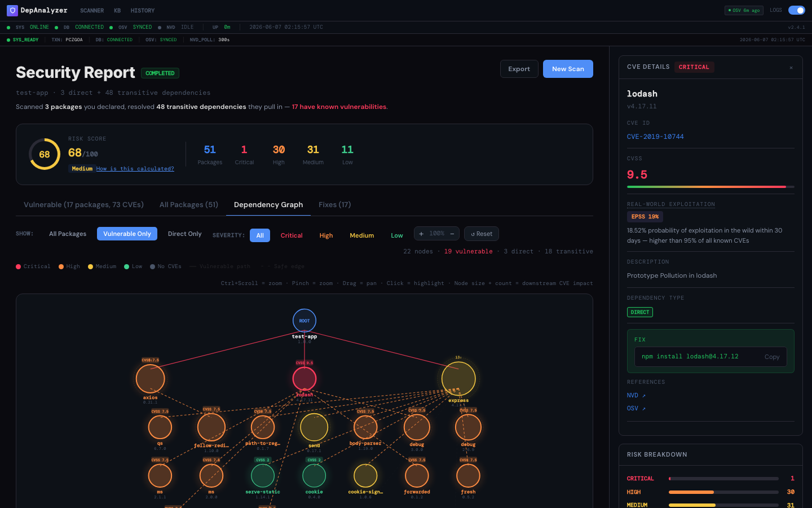This screenshot has height=508, width=812.
Task: Open the KB page
Action: coord(117,11)
